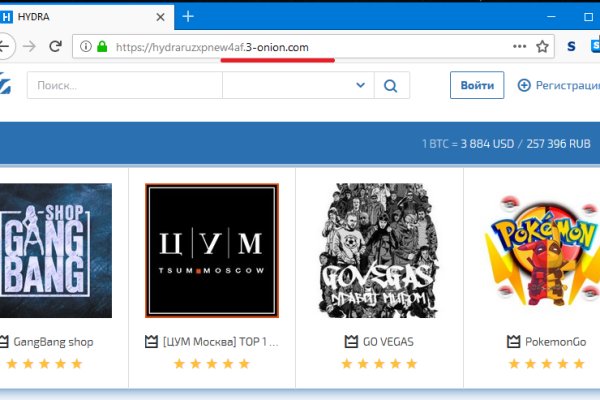
Task: Open a new browser tab
Action: click(188, 16)
